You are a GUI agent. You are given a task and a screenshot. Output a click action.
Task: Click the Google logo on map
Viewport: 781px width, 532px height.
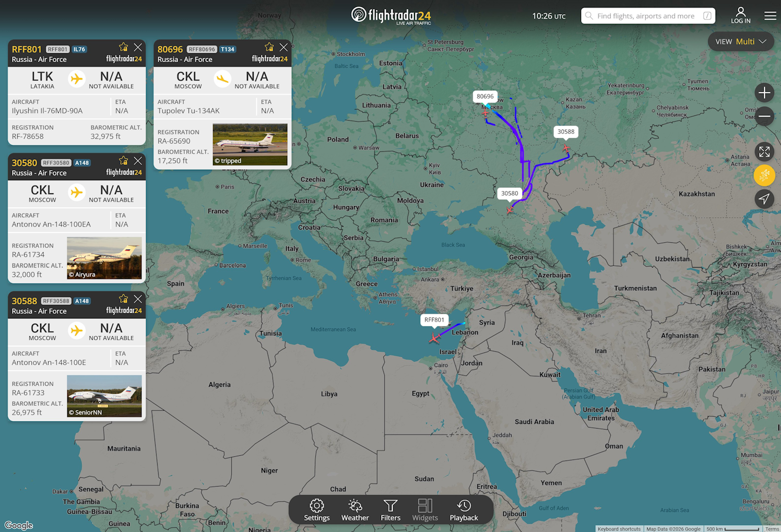point(19,525)
